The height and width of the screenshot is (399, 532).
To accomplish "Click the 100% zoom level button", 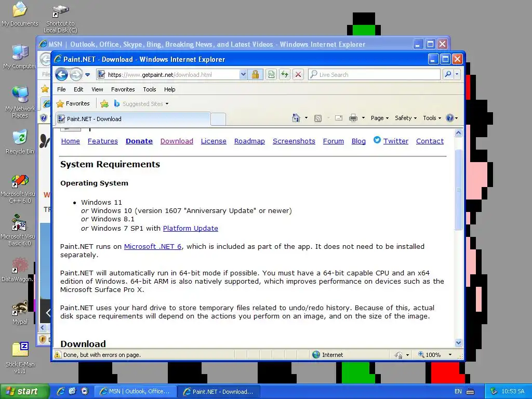I will (430, 354).
